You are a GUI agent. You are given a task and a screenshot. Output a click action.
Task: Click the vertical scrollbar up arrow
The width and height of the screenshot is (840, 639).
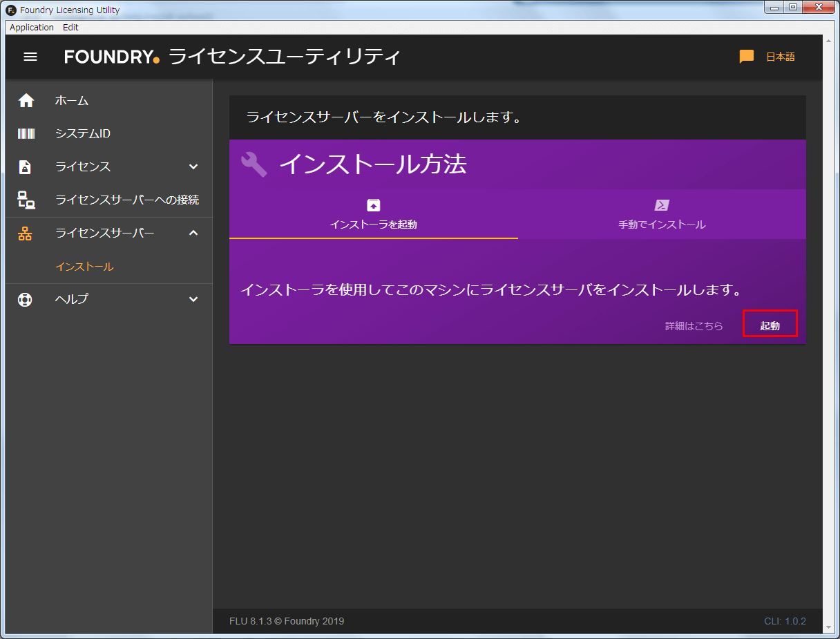click(x=829, y=41)
